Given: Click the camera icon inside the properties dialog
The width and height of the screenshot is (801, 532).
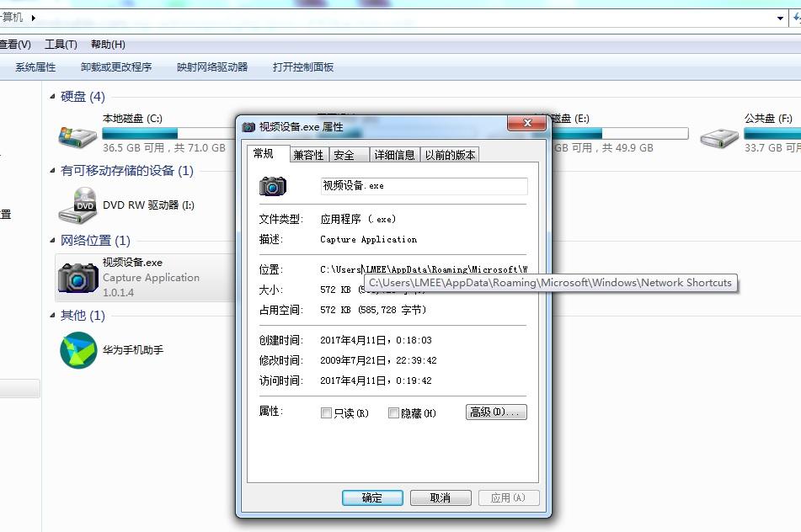Looking at the screenshot, I should pos(273,186).
